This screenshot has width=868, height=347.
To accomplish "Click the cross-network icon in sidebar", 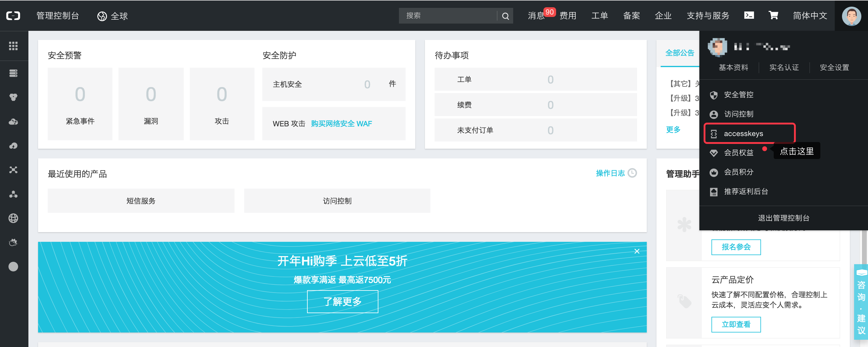I will click(x=13, y=170).
